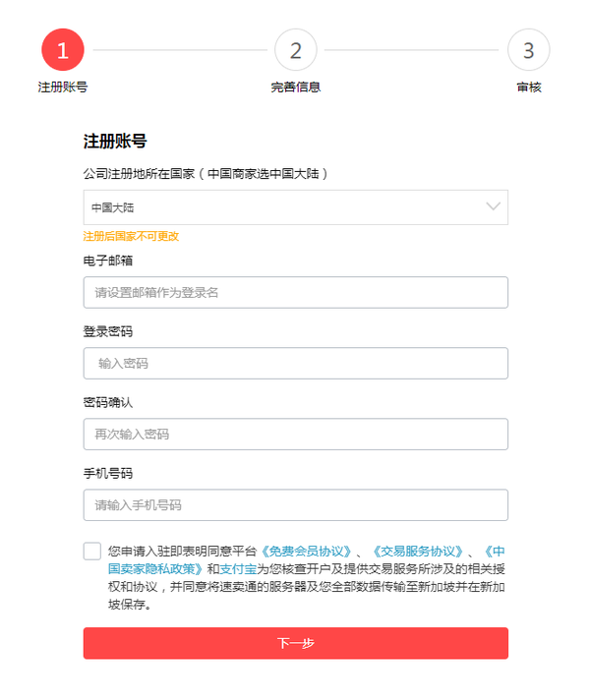590x700 pixels.
Task: Click the red step 1 circle
Action: click(63, 49)
